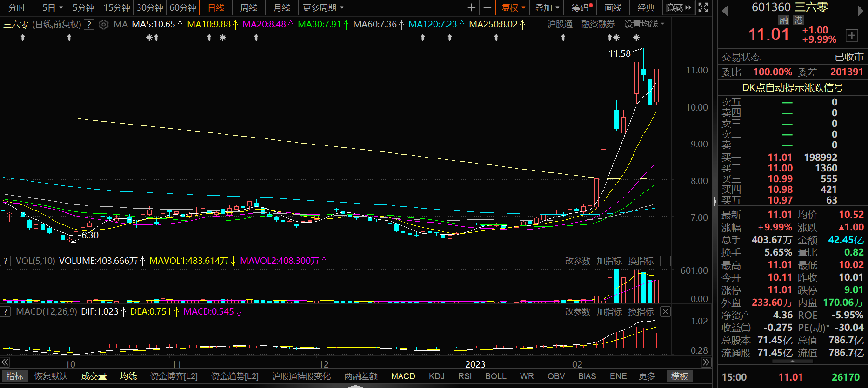Close the VOL indicator panel

(x=665, y=261)
